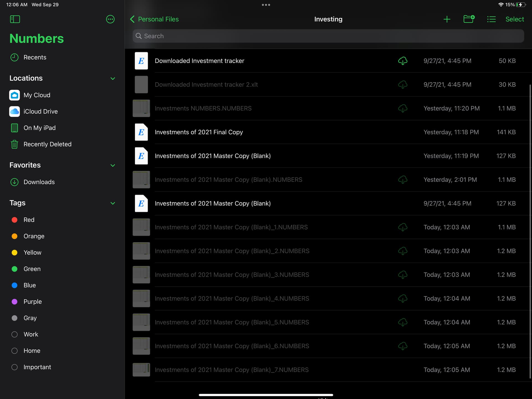Download tracker 2.xlt via cloud icon
Image resolution: width=532 pixels, height=399 pixels.
click(403, 85)
